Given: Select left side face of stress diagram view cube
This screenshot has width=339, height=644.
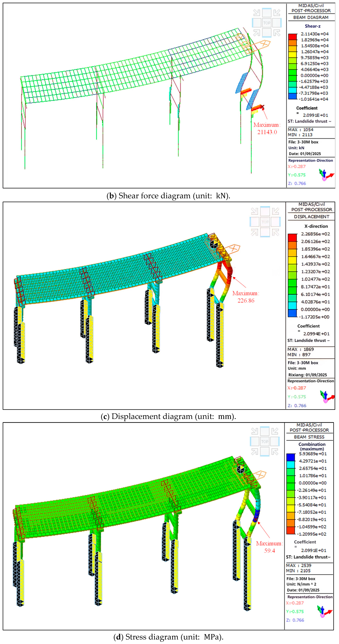Looking at the screenshot, I should coord(255,441).
